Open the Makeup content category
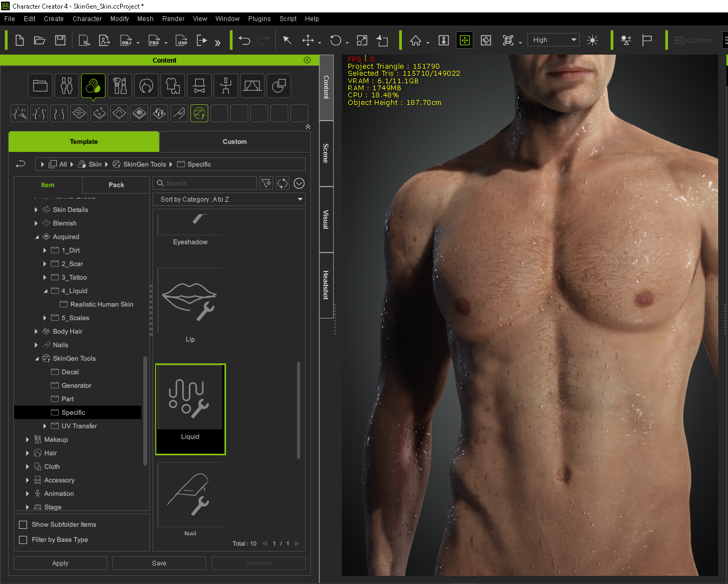 [120, 86]
